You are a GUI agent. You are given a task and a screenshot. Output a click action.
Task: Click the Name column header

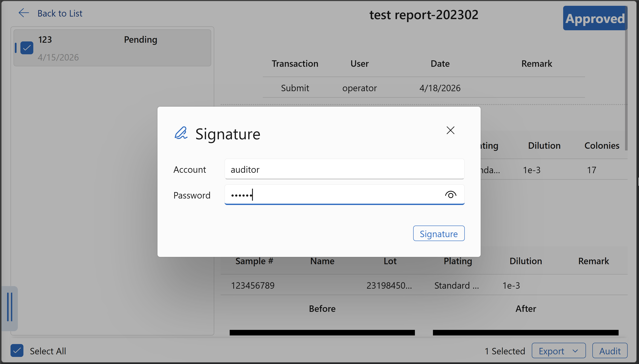tap(322, 261)
